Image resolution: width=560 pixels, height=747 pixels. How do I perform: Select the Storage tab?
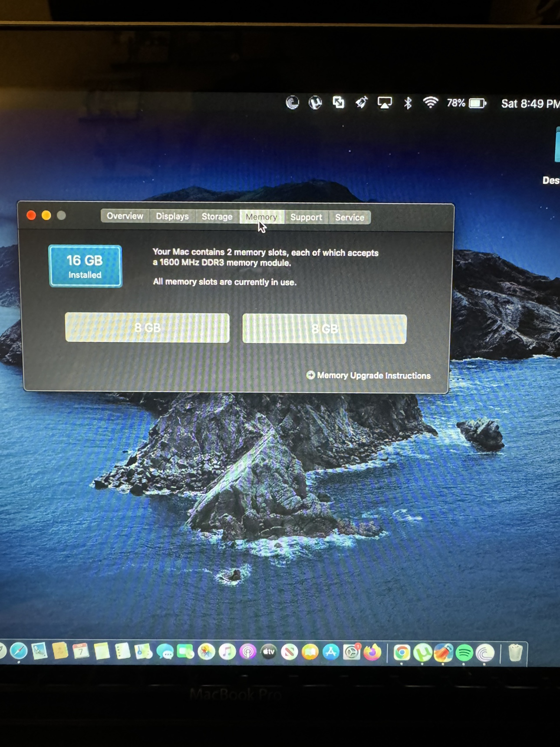pyautogui.click(x=217, y=216)
